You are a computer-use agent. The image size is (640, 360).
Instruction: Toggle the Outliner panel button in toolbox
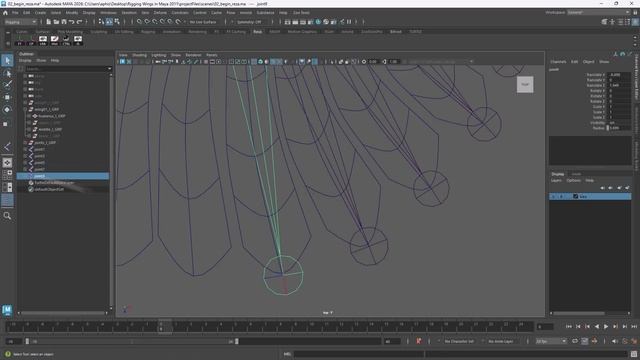(7, 200)
